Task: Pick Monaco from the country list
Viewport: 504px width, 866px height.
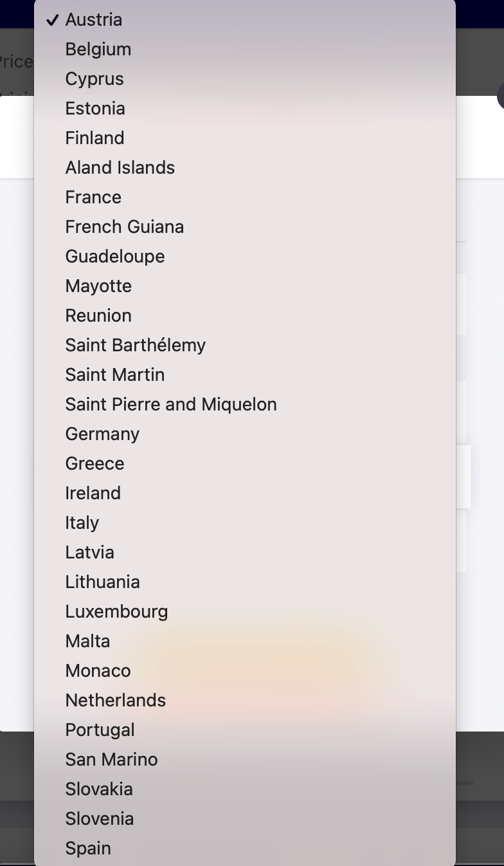Action: [x=98, y=671]
